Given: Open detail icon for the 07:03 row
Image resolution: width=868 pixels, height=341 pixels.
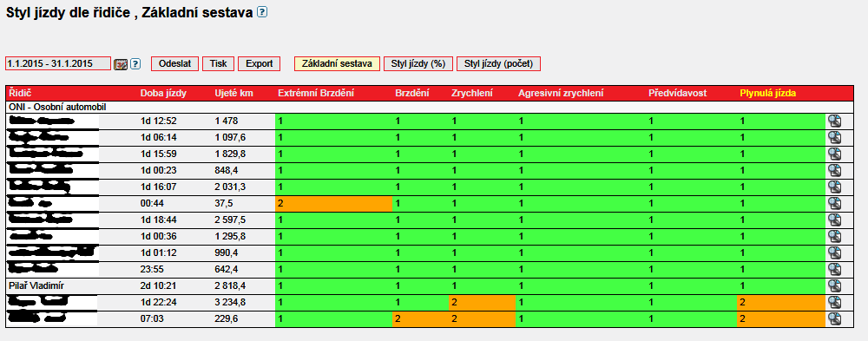Looking at the screenshot, I should click(834, 318).
